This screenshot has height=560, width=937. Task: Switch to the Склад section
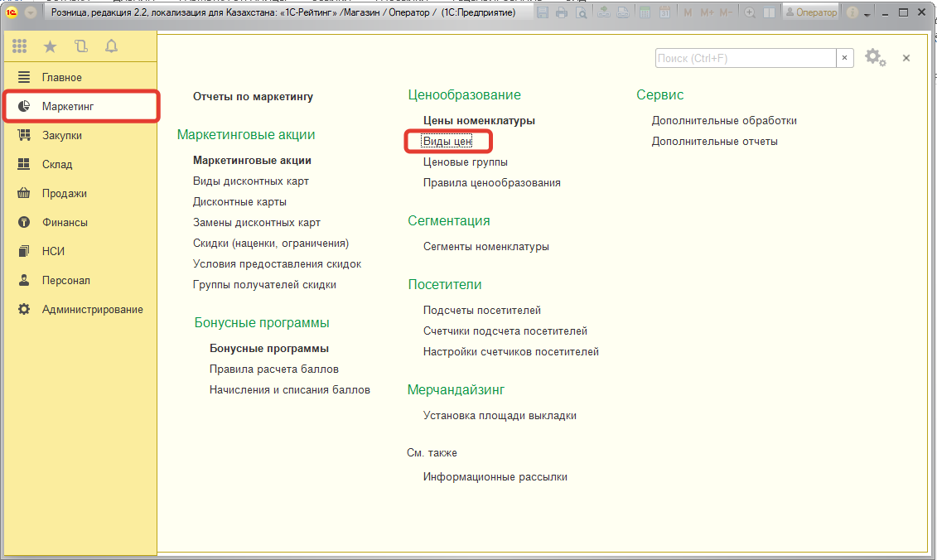57,164
